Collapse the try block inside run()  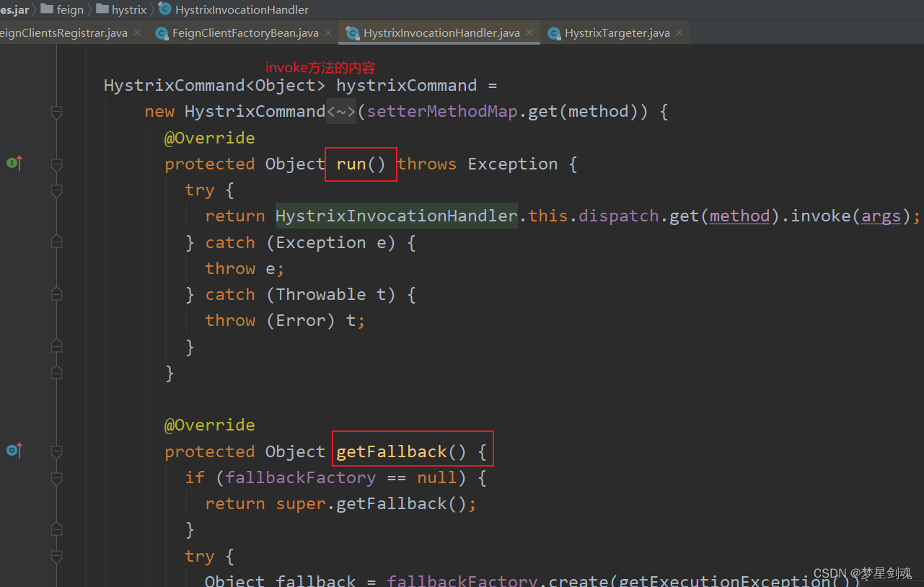(x=57, y=190)
